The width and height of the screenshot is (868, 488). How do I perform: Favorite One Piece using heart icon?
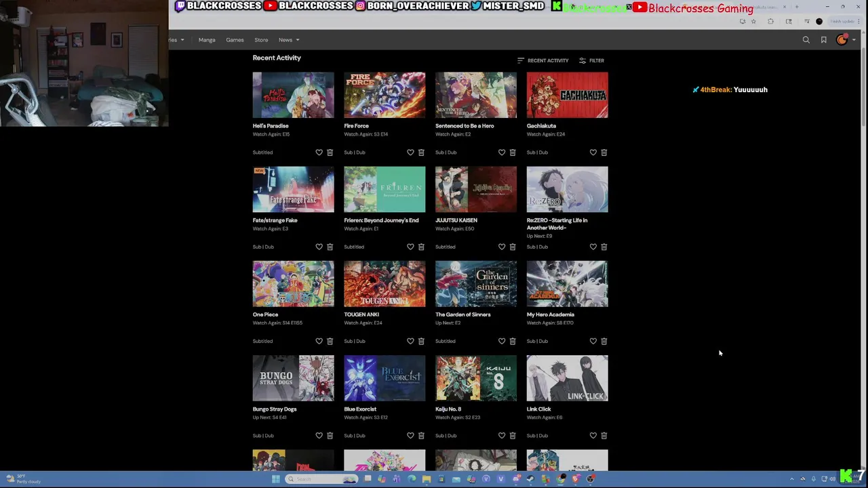tap(319, 341)
